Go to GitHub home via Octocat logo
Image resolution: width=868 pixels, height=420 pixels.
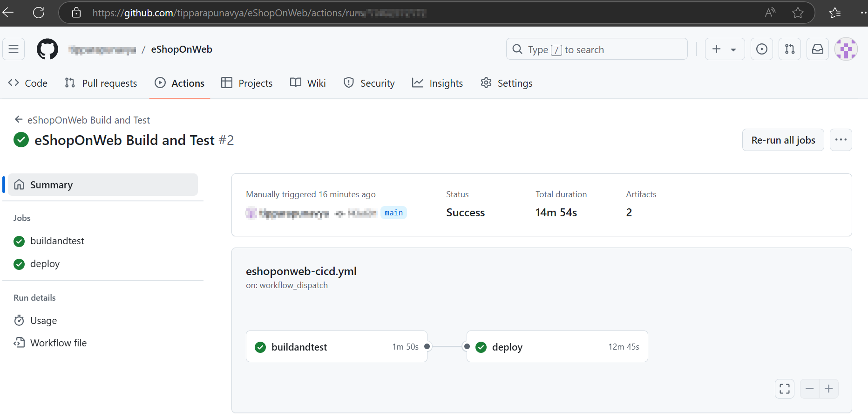(x=47, y=49)
